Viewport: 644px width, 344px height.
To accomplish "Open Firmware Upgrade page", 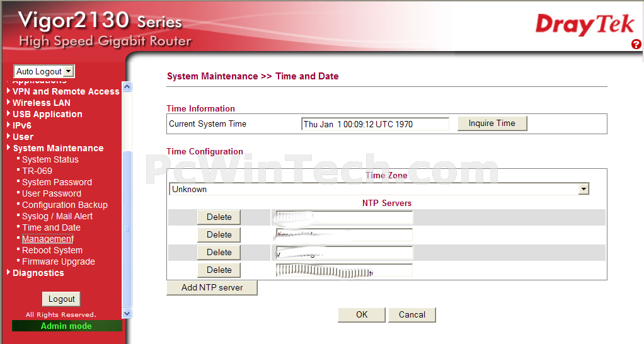I will pos(59,262).
